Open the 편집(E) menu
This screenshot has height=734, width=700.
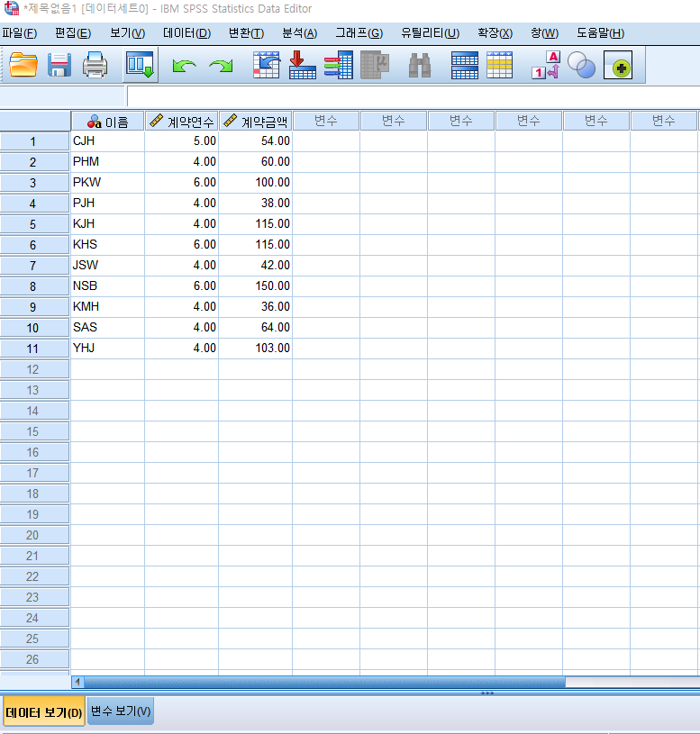point(73,33)
